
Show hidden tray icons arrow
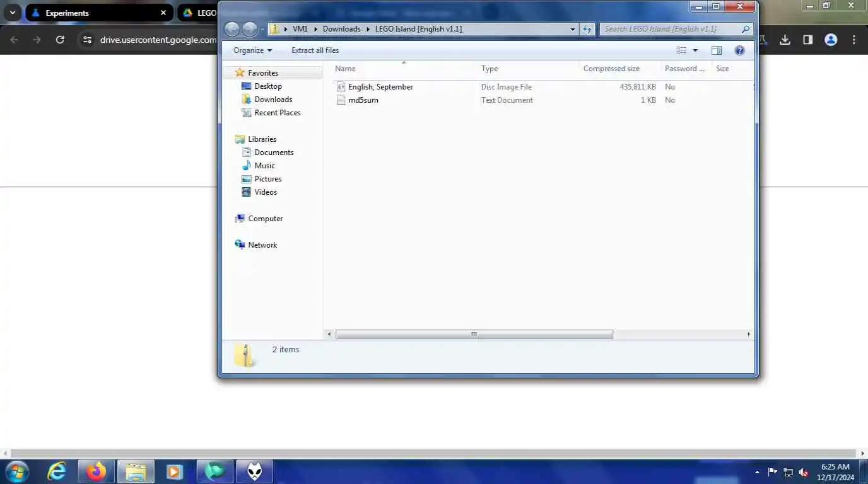click(757, 472)
